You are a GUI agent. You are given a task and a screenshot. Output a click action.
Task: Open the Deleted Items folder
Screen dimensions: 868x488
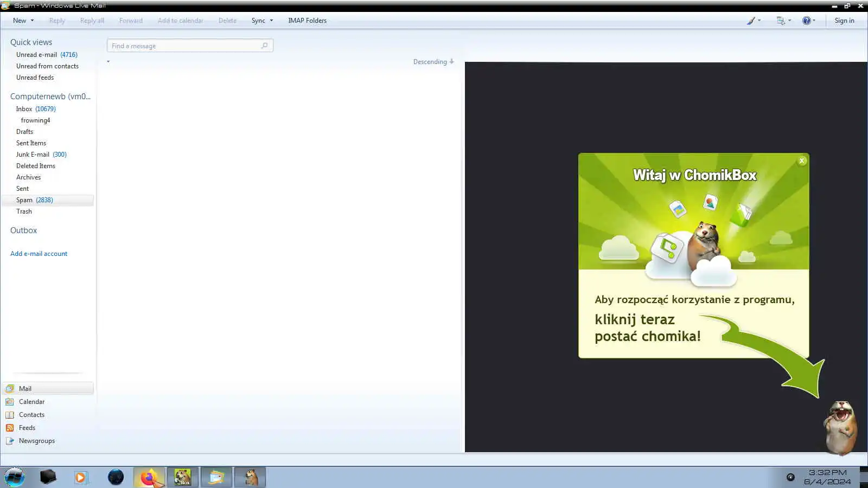click(36, 166)
